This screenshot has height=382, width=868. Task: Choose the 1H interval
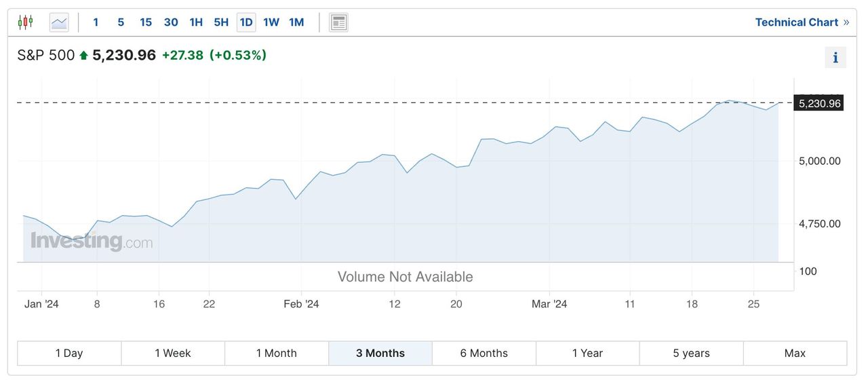pos(196,22)
